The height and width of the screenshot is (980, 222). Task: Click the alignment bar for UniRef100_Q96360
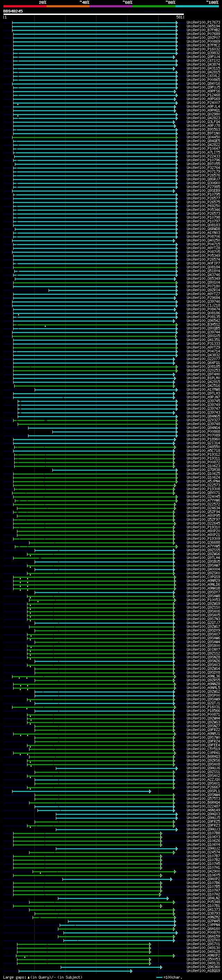[x=112, y=967]
